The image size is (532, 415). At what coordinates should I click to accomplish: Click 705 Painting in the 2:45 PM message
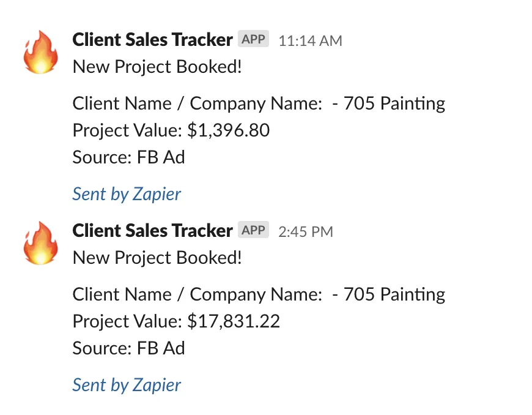[394, 294]
